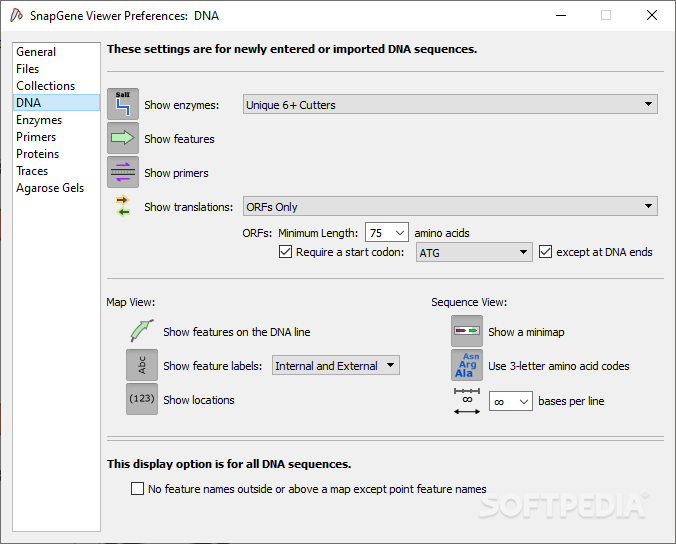Toggle the Abc feature labels icon

pyautogui.click(x=142, y=365)
